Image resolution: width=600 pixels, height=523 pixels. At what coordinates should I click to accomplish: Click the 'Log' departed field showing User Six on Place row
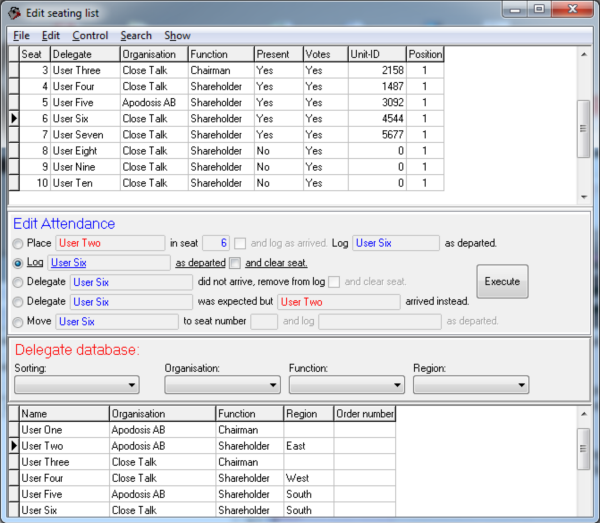[396, 243]
